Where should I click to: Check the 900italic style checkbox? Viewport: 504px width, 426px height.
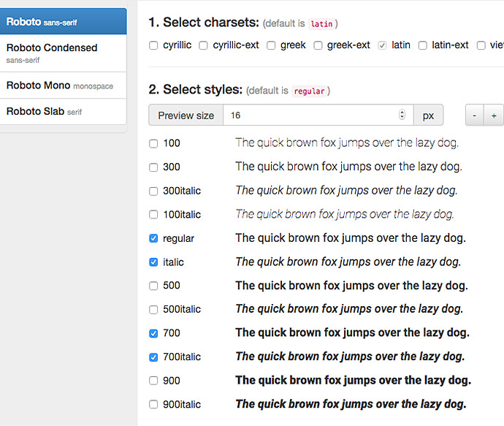click(153, 404)
